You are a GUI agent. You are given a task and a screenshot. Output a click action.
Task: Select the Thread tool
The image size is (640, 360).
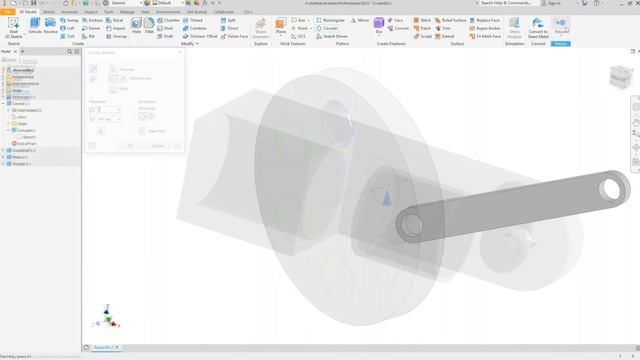point(193,20)
